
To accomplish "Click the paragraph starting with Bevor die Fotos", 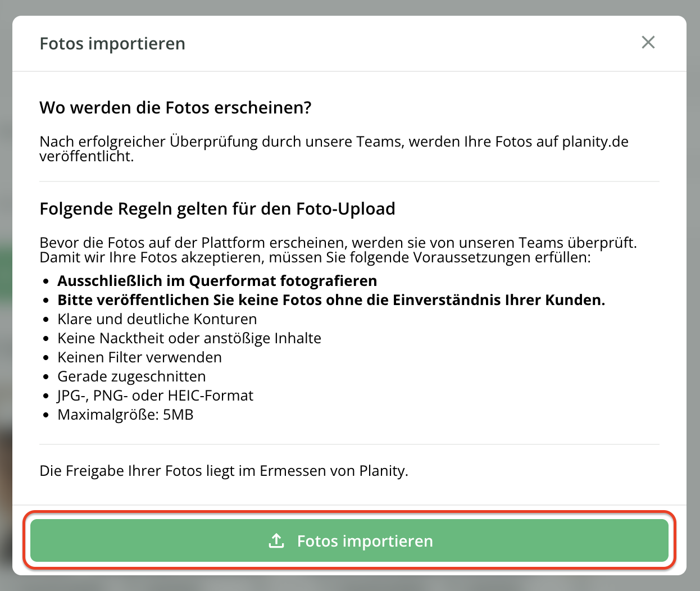I will 337,250.
